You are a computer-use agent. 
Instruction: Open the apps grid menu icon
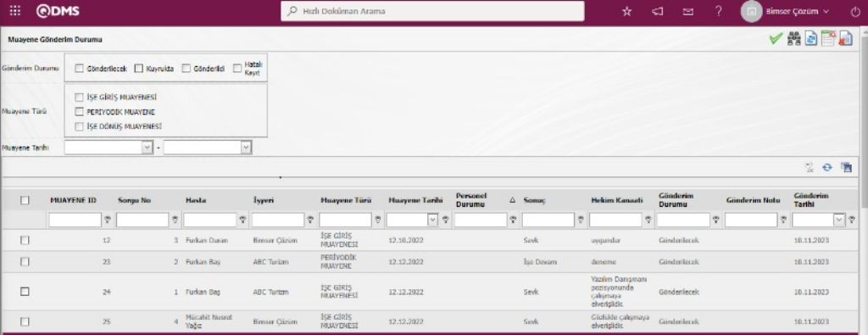click(x=15, y=10)
